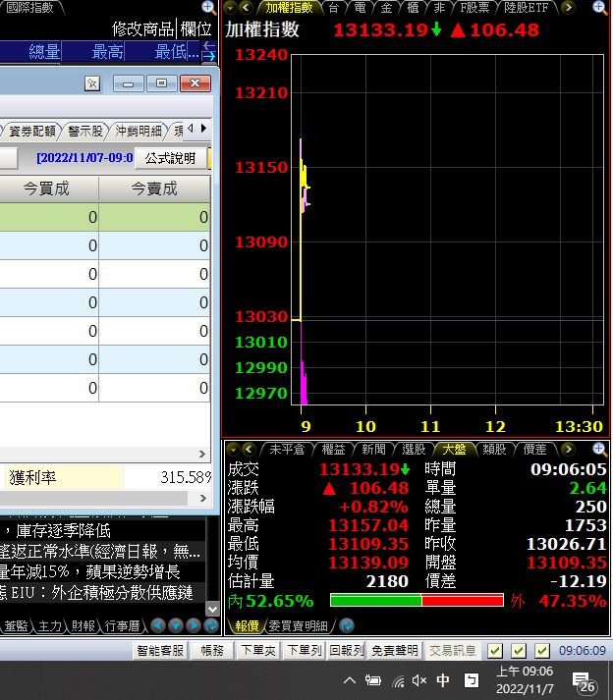Click the muted volume tray icon
613x700 pixels.
point(419,680)
